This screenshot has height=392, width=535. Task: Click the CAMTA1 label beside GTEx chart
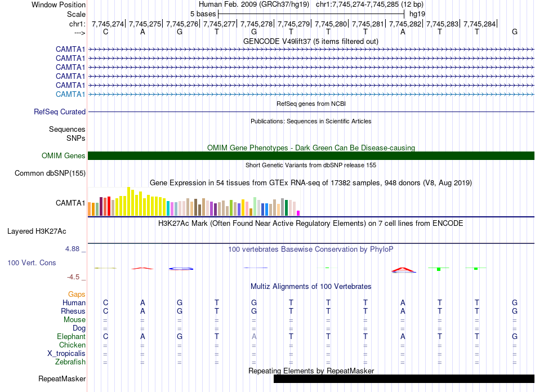click(70, 203)
